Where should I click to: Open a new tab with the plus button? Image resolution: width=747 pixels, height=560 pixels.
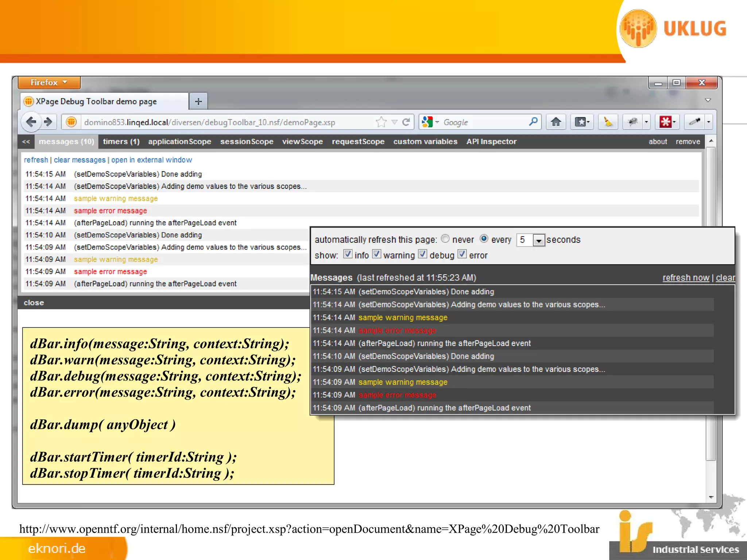click(x=198, y=101)
